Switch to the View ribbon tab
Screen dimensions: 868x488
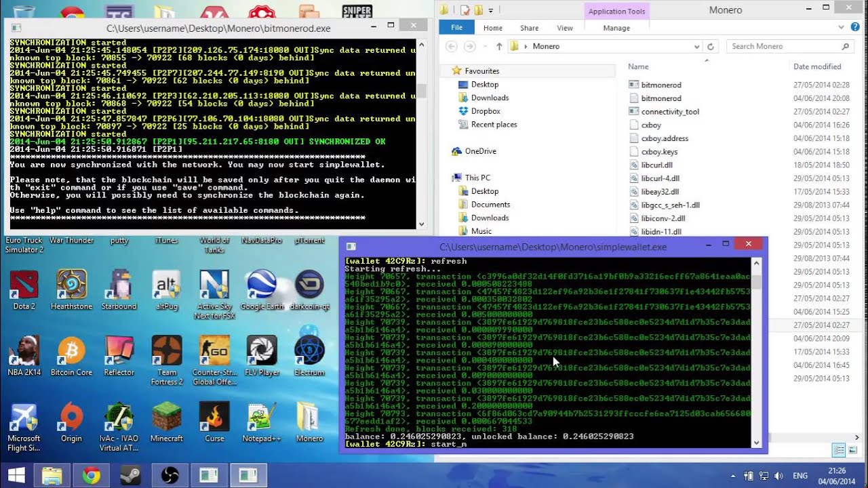click(x=565, y=28)
